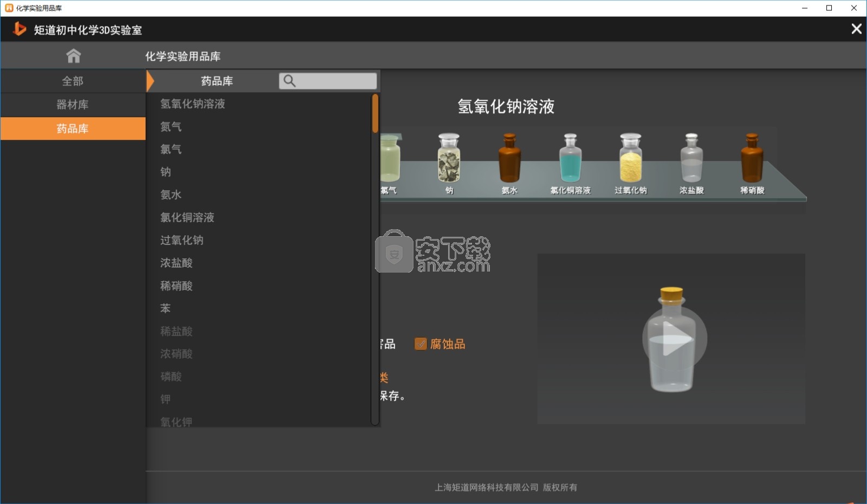Go to the home icon

click(73, 55)
